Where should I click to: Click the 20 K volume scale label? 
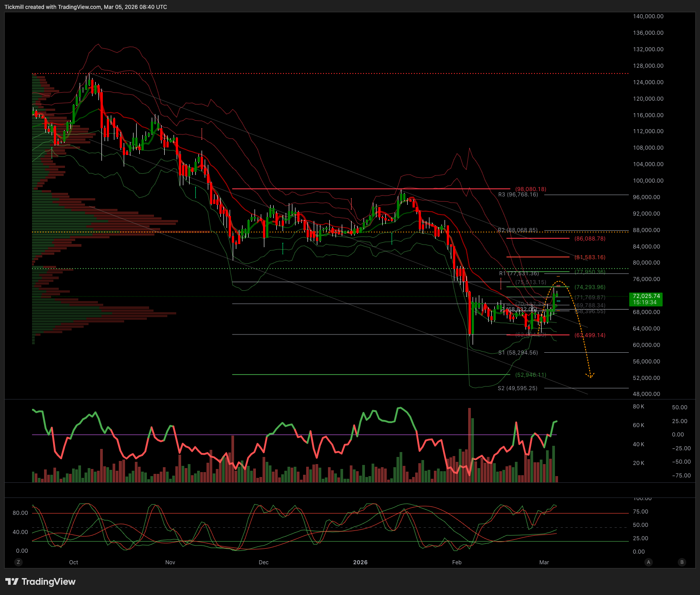639,463
